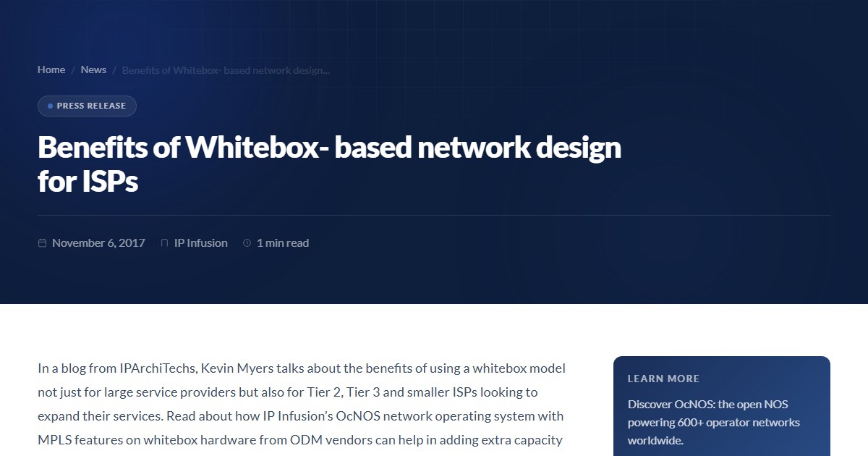
Task: Click the LEARN MORE heading in sidebar card
Action: (663, 379)
